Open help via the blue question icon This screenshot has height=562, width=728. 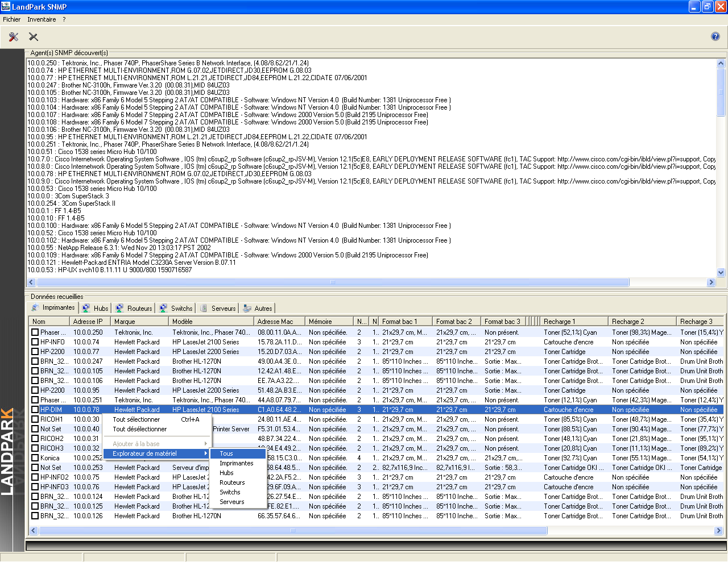715,36
